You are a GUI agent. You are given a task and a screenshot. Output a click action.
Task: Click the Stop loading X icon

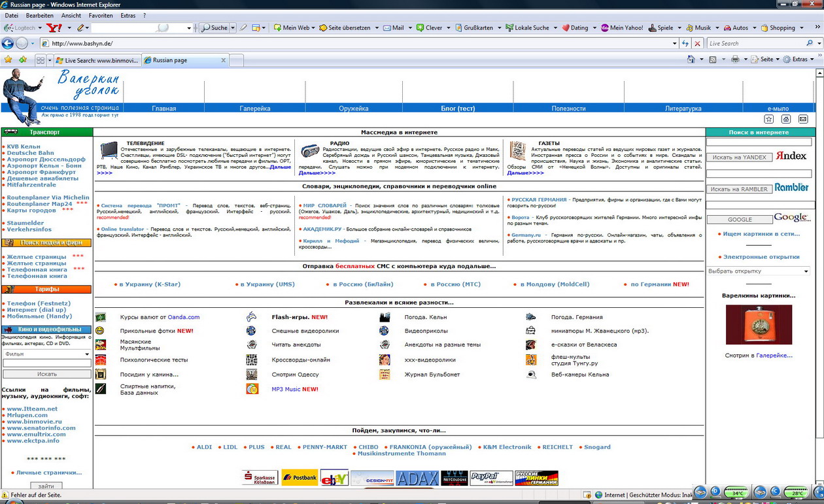pos(698,44)
